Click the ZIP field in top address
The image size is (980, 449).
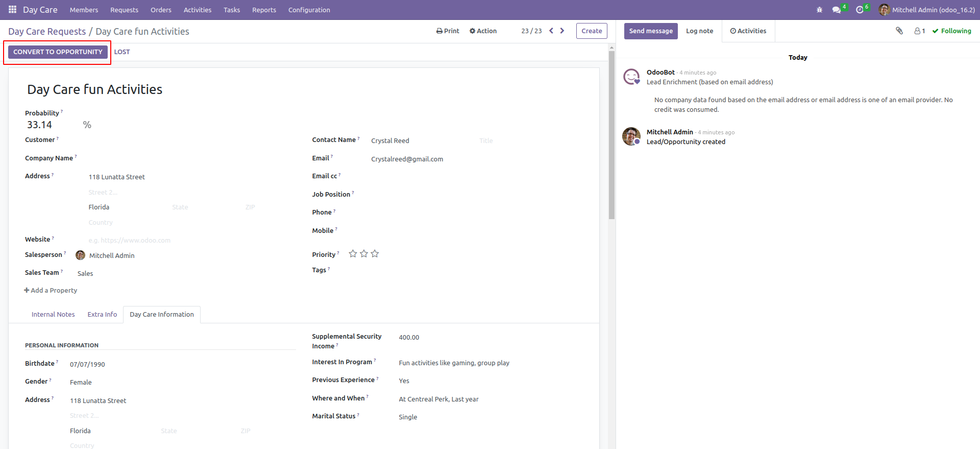coord(269,207)
